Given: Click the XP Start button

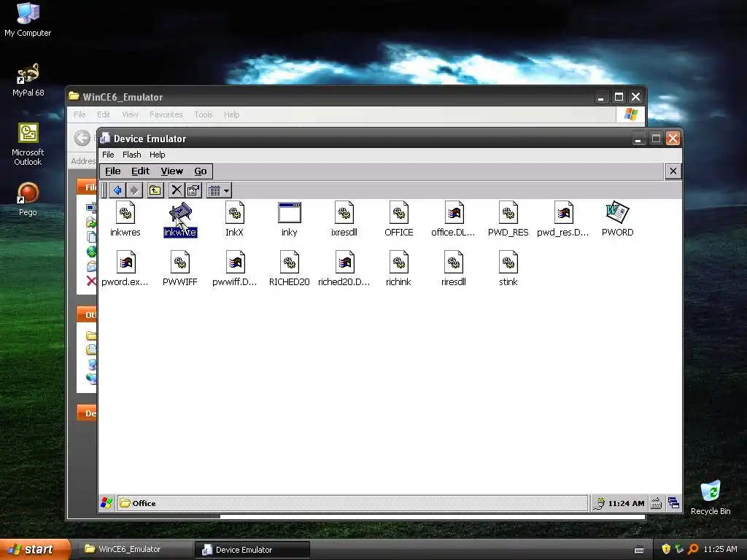Looking at the screenshot, I should coord(35,549).
